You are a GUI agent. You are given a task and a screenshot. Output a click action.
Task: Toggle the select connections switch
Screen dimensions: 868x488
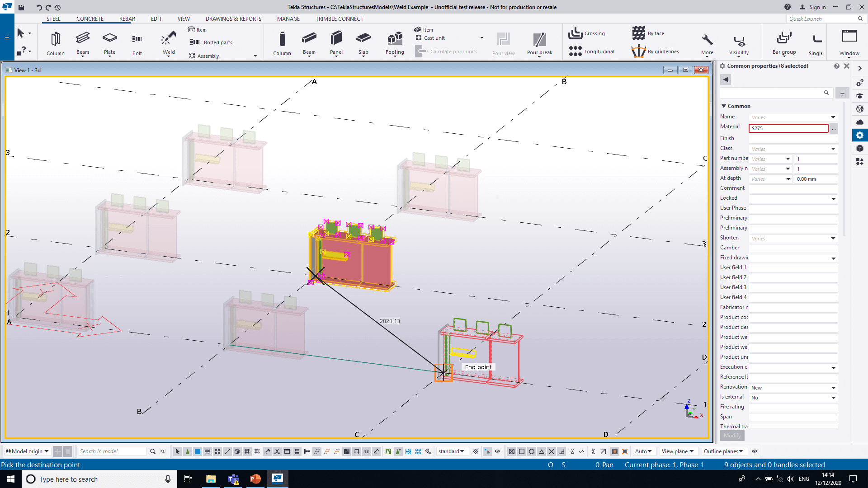point(187,451)
